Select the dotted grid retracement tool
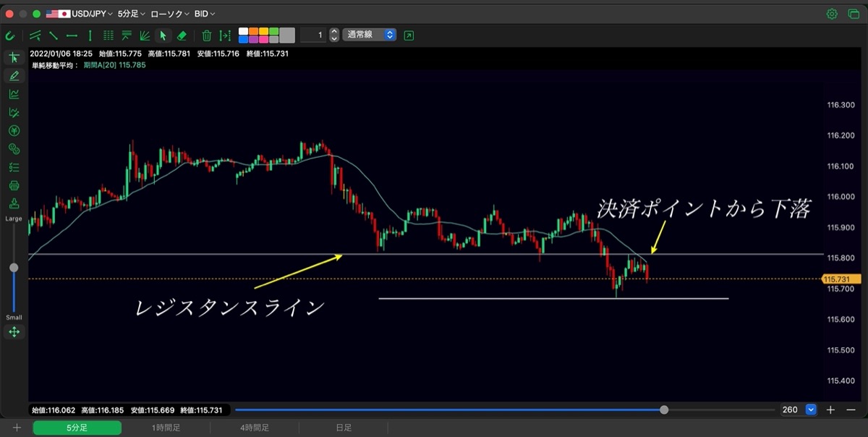Image resolution: width=868 pixels, height=437 pixels. tap(109, 35)
